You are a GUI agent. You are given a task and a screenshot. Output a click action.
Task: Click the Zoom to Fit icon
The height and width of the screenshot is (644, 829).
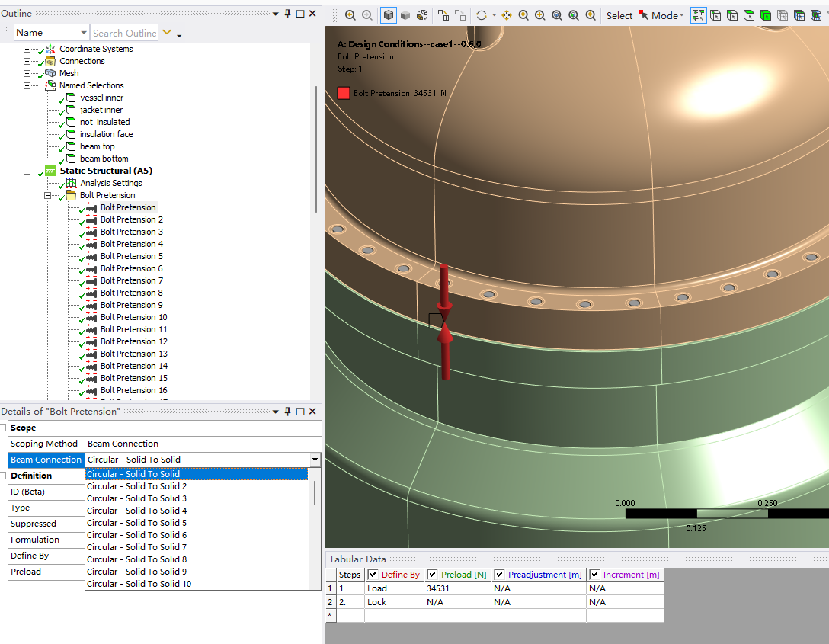coord(557,15)
